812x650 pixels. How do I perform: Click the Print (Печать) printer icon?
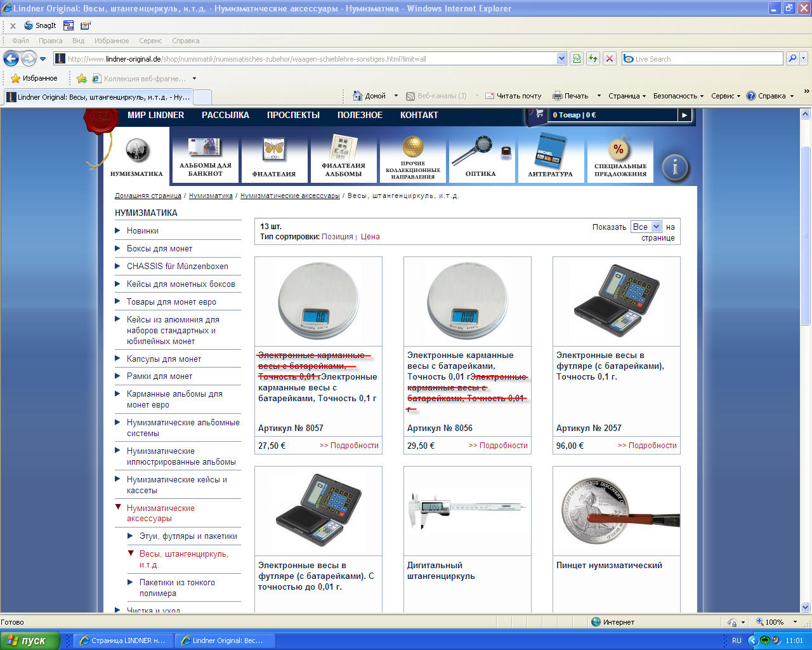(558, 96)
